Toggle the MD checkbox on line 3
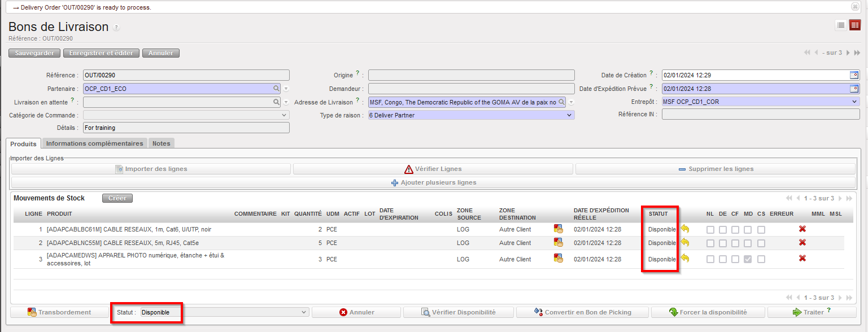Screen dimensions: 868x332 pyautogui.click(x=748, y=259)
